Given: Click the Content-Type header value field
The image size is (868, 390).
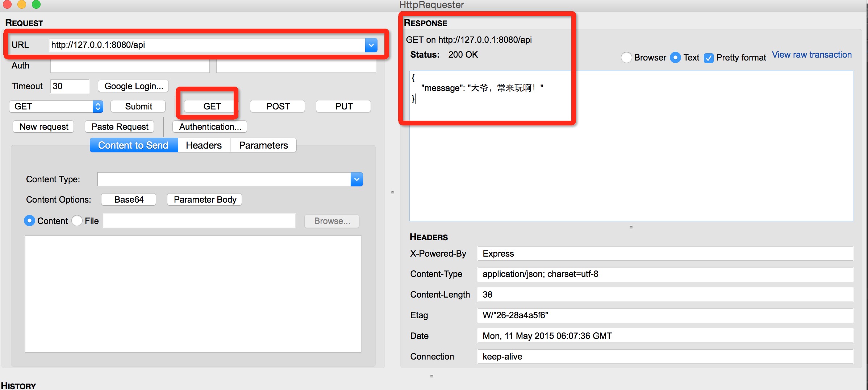Looking at the screenshot, I should (x=665, y=274).
